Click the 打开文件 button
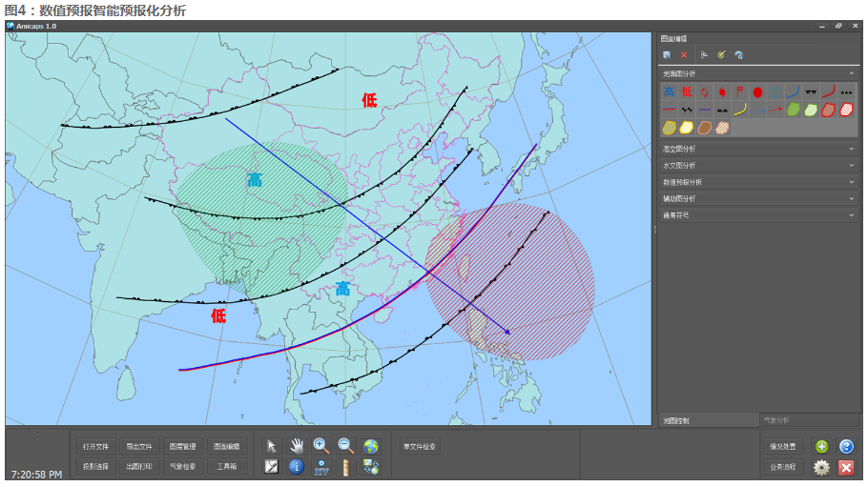This screenshot has height=487, width=868. coord(95,446)
